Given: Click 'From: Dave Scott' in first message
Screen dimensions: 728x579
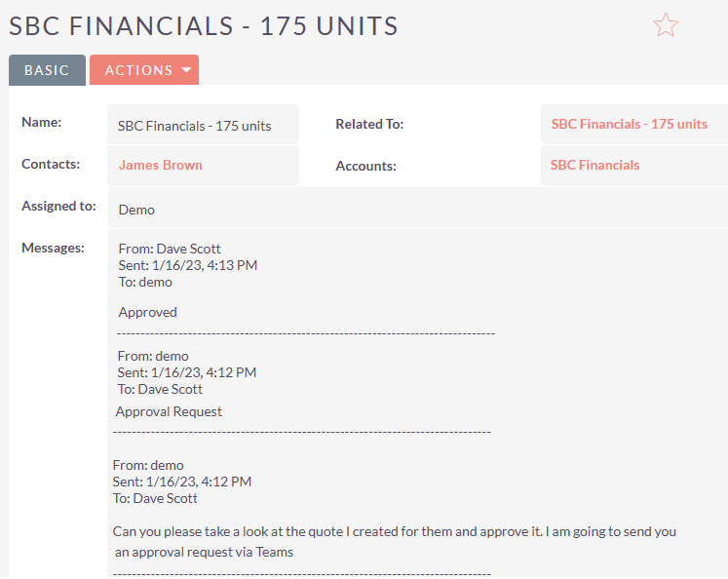Looking at the screenshot, I should click(x=170, y=249).
